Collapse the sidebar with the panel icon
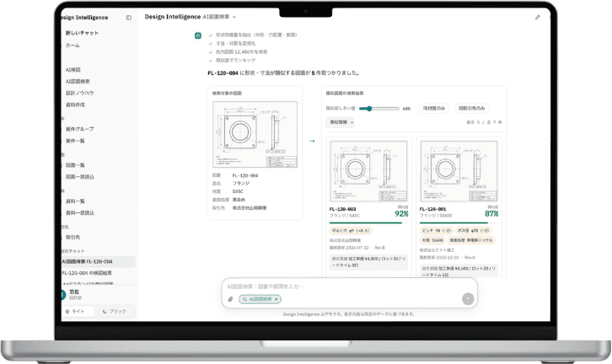The width and height of the screenshot is (612, 364). pos(129,18)
